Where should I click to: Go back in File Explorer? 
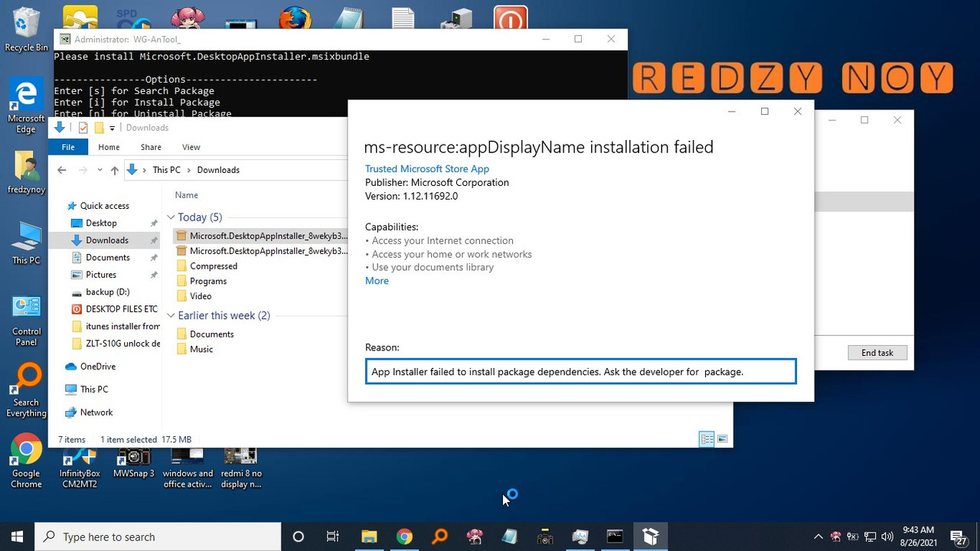(x=62, y=170)
